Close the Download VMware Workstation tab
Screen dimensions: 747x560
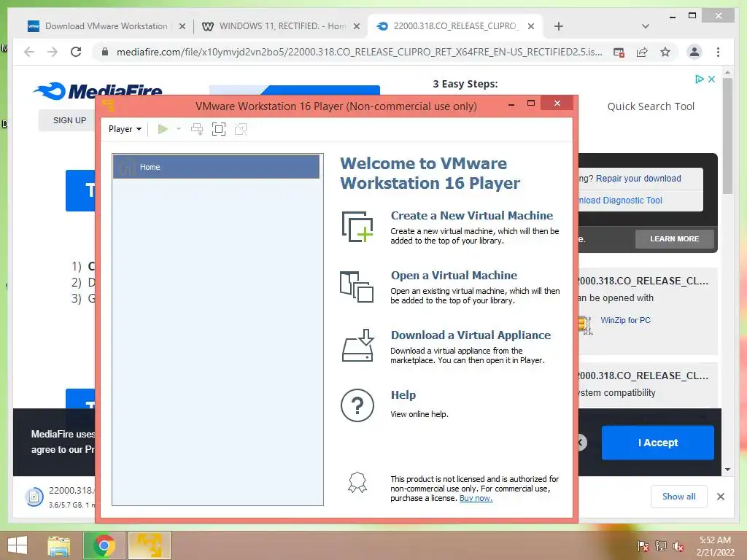coord(182,27)
